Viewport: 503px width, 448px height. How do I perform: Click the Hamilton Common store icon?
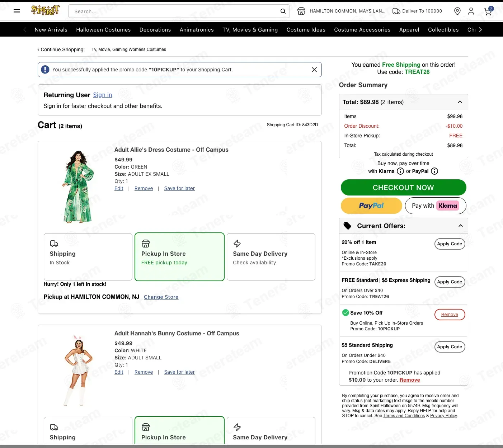tap(301, 11)
